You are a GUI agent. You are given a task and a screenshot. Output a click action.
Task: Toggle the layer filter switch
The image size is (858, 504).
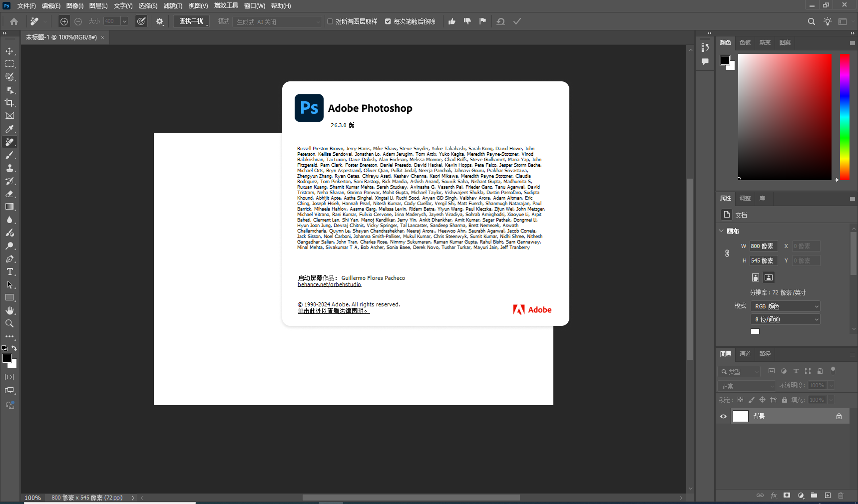pos(833,371)
